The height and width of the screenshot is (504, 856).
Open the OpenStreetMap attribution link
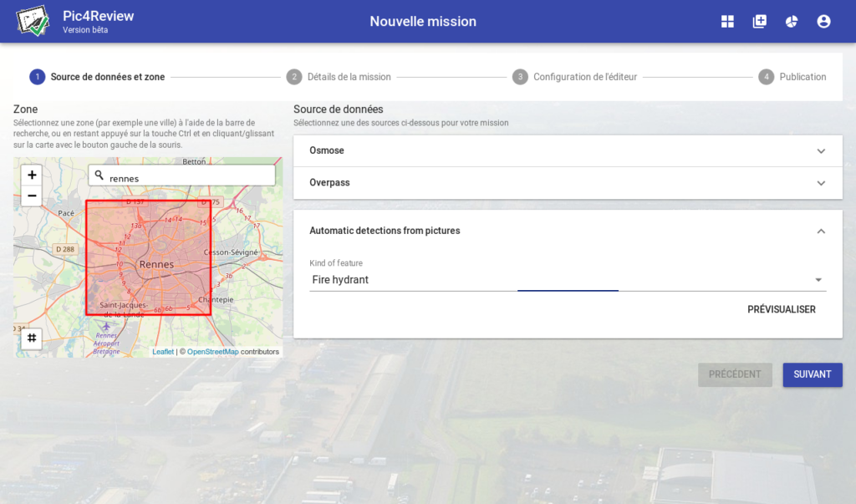tap(212, 352)
